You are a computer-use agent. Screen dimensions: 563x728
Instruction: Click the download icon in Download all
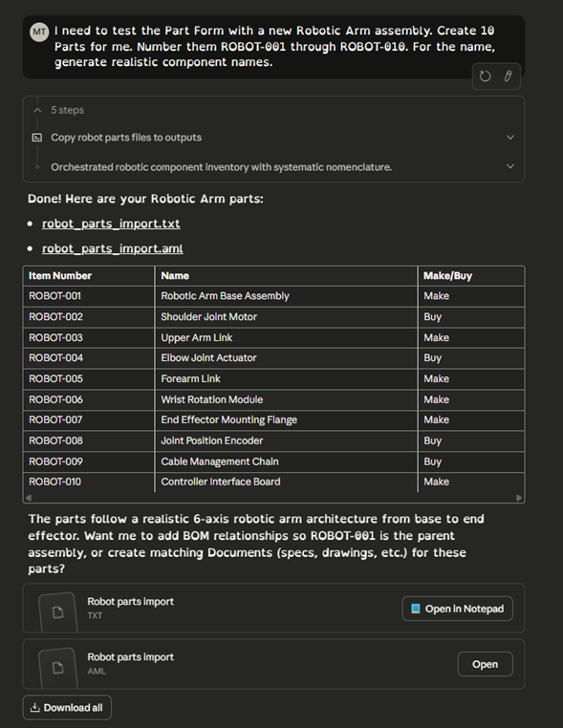pos(34,708)
